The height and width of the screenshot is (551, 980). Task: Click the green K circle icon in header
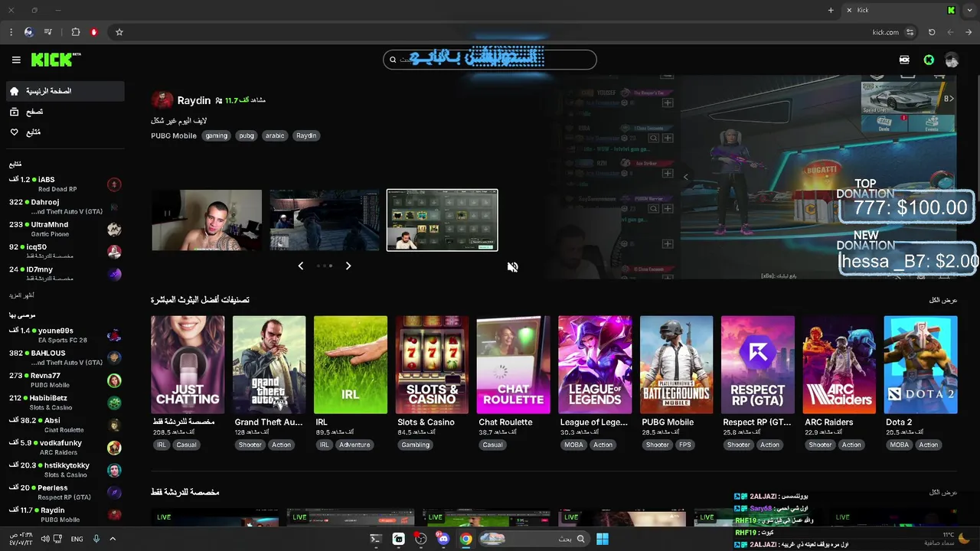929,60
